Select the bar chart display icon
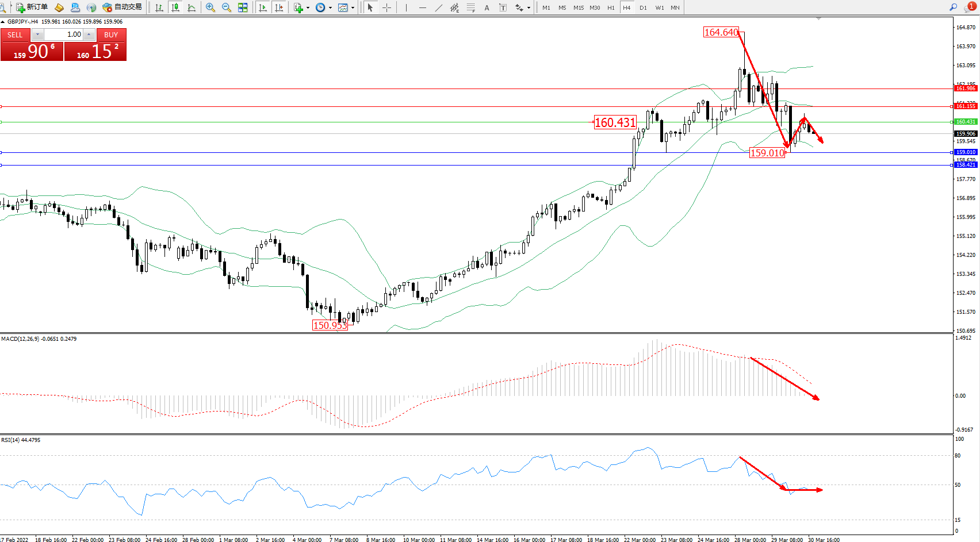This screenshot has height=542, width=980. (x=159, y=7)
